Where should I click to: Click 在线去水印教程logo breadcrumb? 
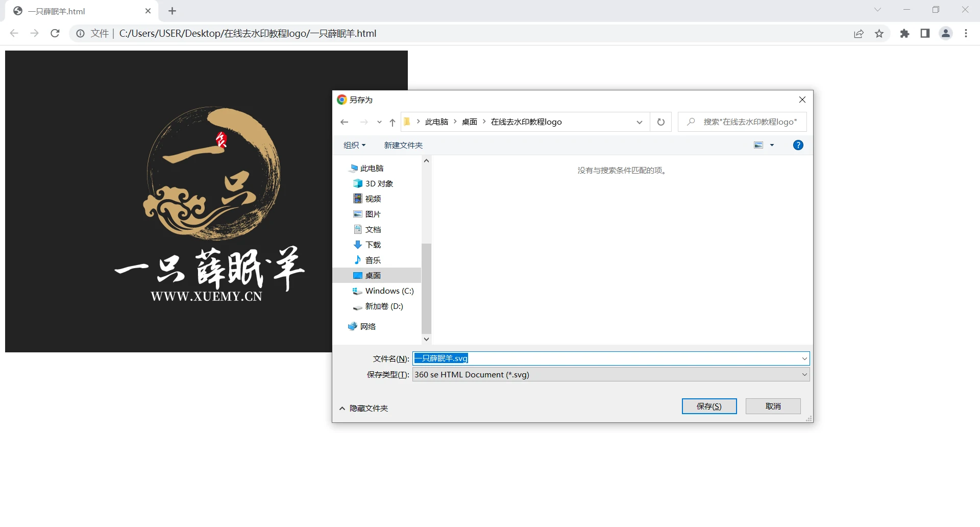[526, 122]
